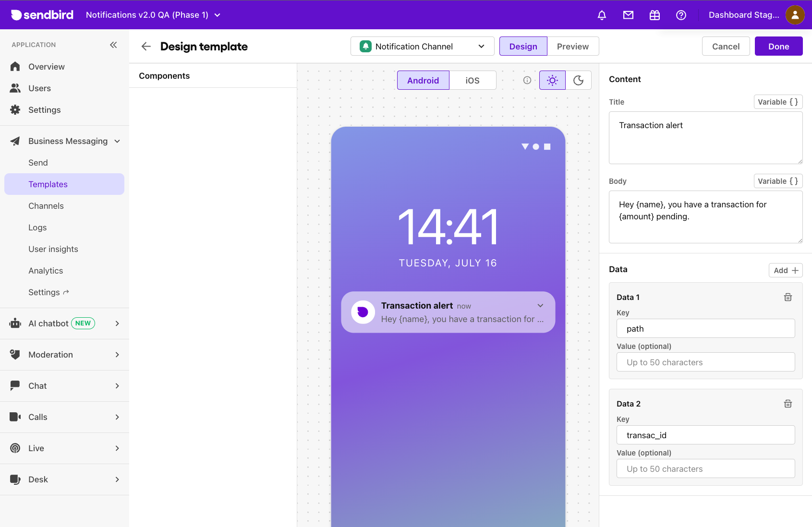812x527 pixels.
Task: Delete Data 1 using its trash icon
Action: [787, 297]
